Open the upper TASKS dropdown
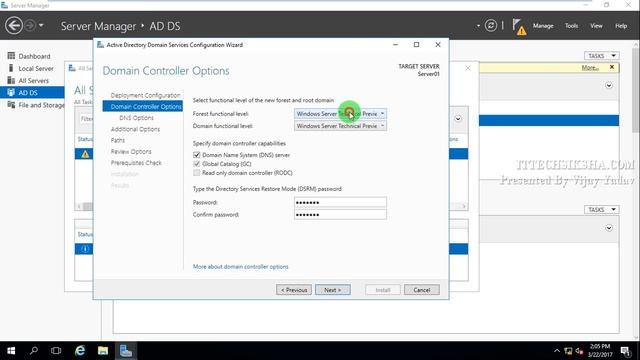The height and width of the screenshot is (360, 640). point(602,56)
